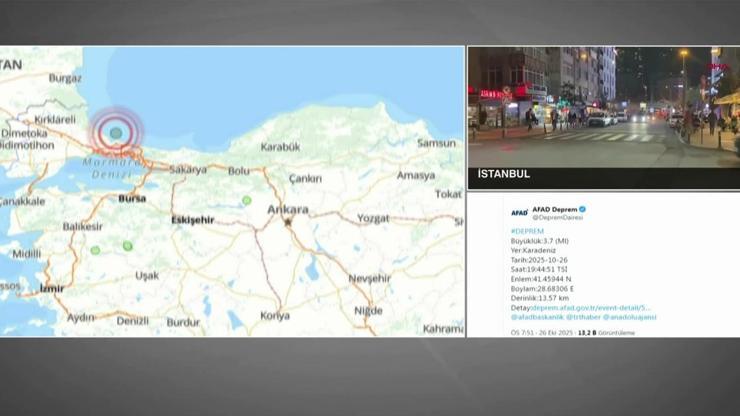Image resolution: width=740 pixels, height=416 pixels.
Task: Click the Balıkesir label on map
Action: pos(83,227)
